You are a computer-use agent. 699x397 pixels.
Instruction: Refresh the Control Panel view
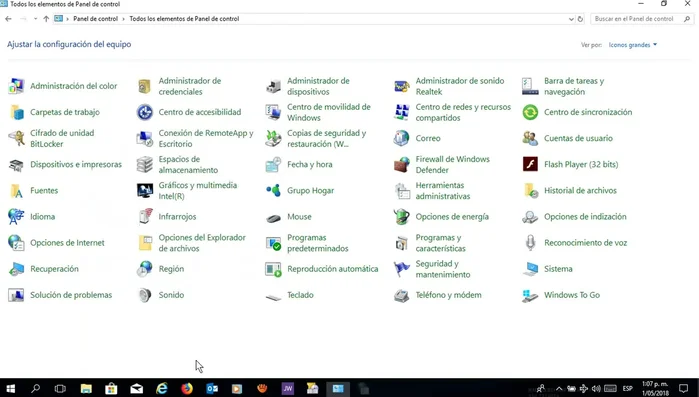tap(580, 19)
